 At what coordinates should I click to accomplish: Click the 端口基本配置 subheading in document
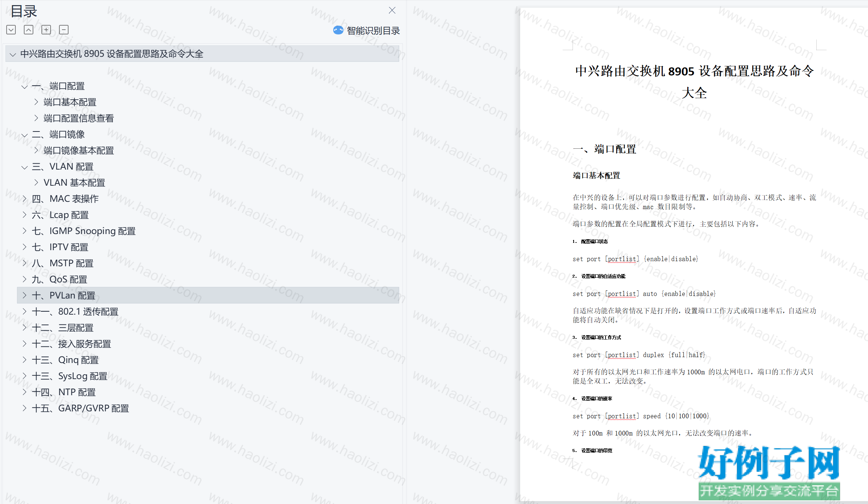click(x=596, y=175)
